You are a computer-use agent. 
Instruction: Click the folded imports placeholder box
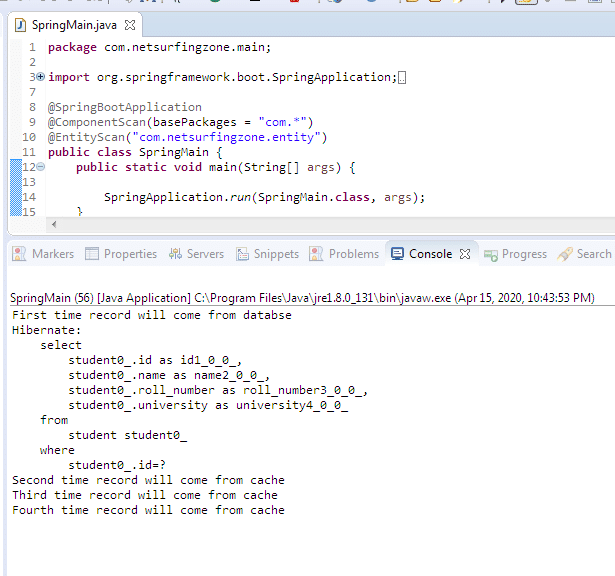(x=402, y=77)
